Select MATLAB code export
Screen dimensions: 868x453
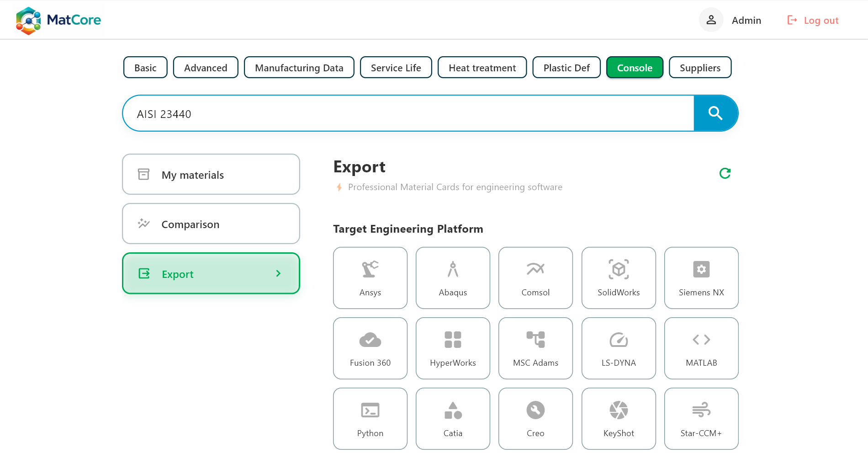pos(701,348)
